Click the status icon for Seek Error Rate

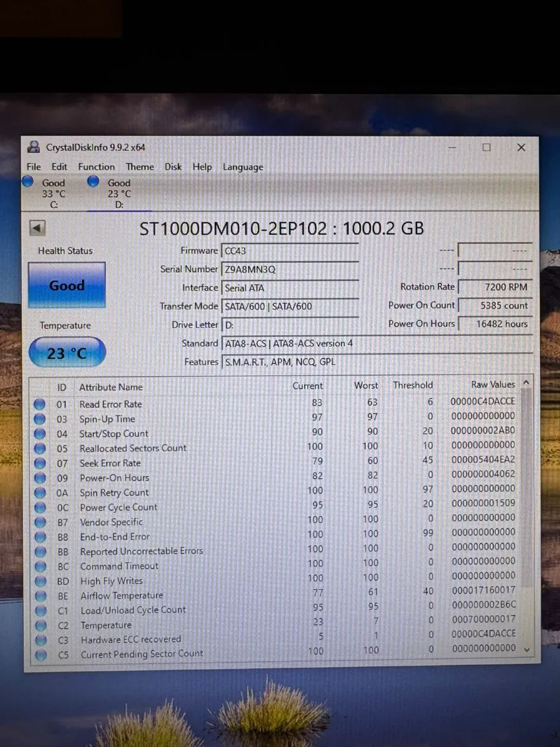coord(40,463)
